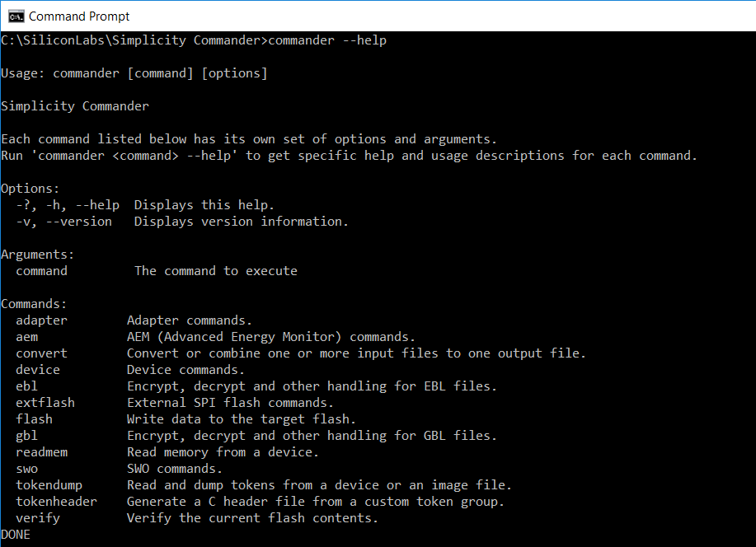
Task: Click the 'device' command name
Action: point(38,370)
